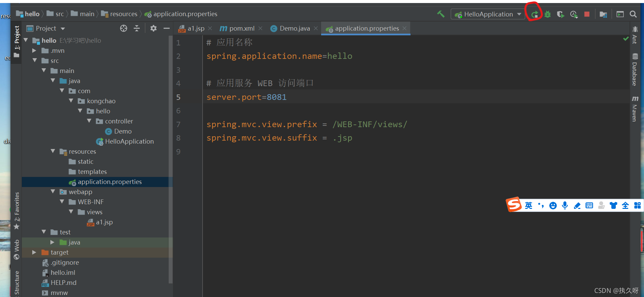This screenshot has height=297, width=644.
Task: Toggle the Maven tool window on right sidebar
Action: pyautogui.click(x=635, y=109)
